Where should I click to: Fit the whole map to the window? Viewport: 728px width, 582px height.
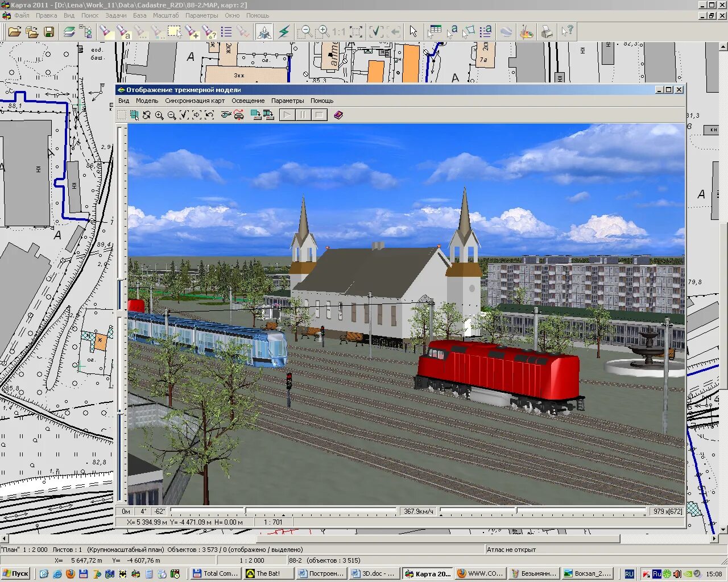point(356,32)
